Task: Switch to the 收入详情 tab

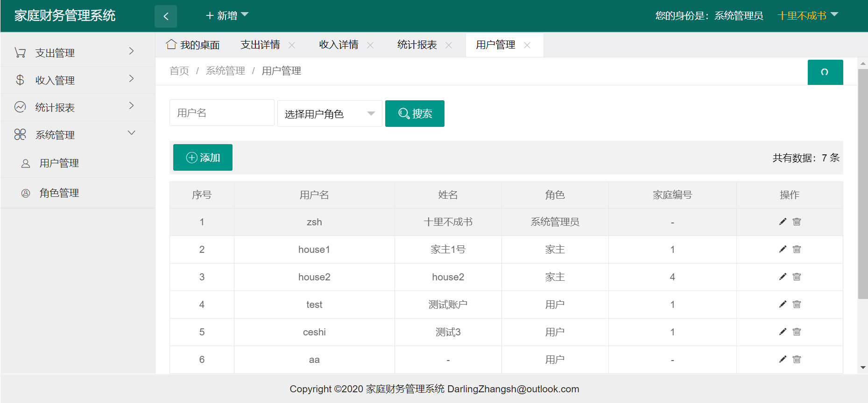Action: click(x=339, y=45)
